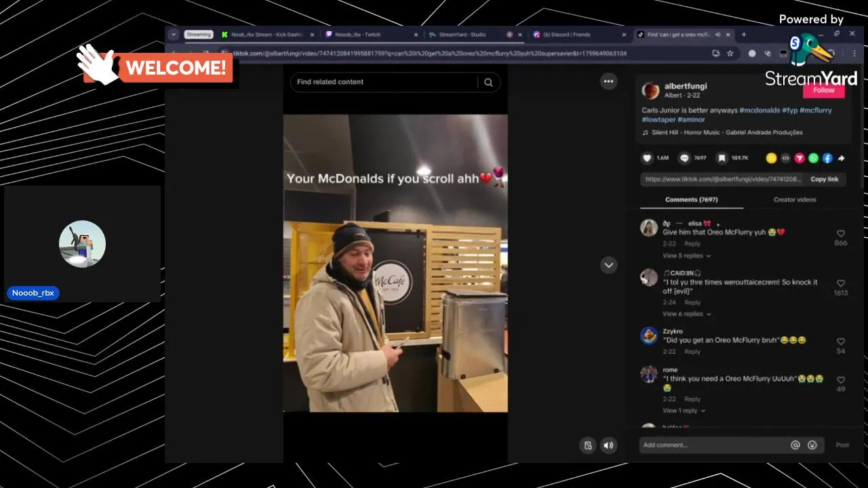Open the embed code icon
868x488 pixels.
pyautogui.click(x=785, y=158)
